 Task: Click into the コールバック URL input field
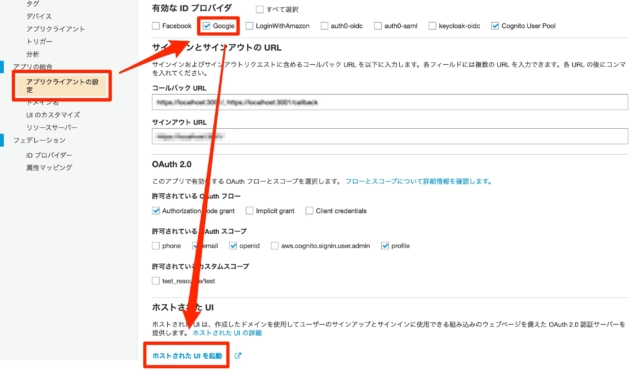(390, 102)
